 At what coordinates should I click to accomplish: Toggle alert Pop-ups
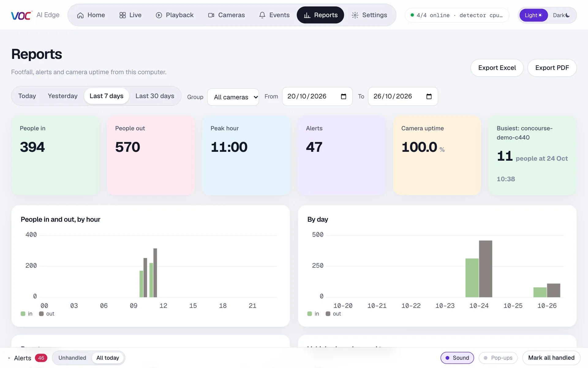coord(498,358)
